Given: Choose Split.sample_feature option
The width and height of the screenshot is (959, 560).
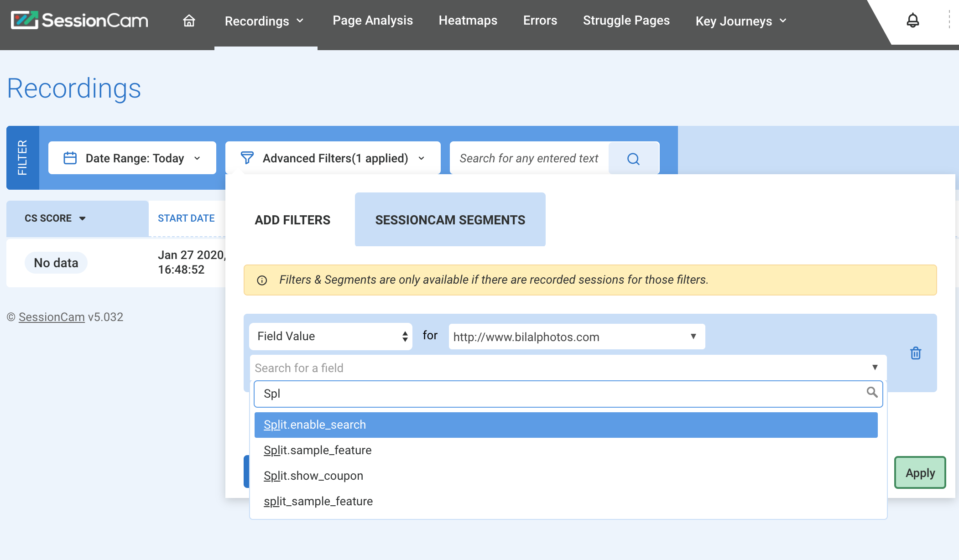Looking at the screenshot, I should point(318,450).
